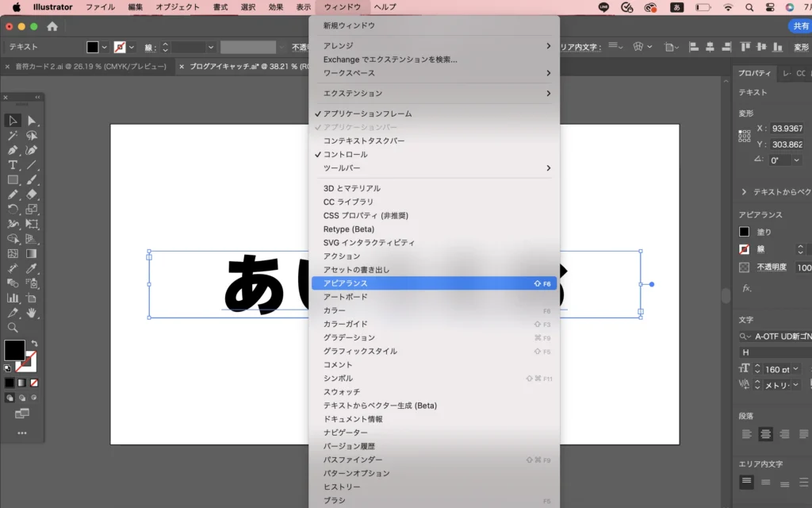Click the X position input field
The image size is (812, 508).
pos(787,129)
